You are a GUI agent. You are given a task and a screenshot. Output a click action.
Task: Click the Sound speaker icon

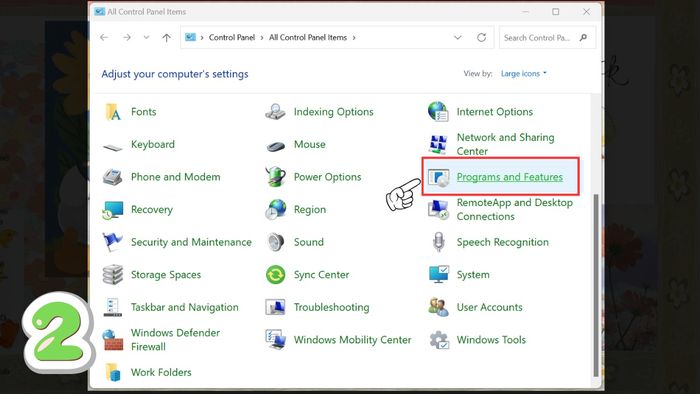(x=275, y=242)
